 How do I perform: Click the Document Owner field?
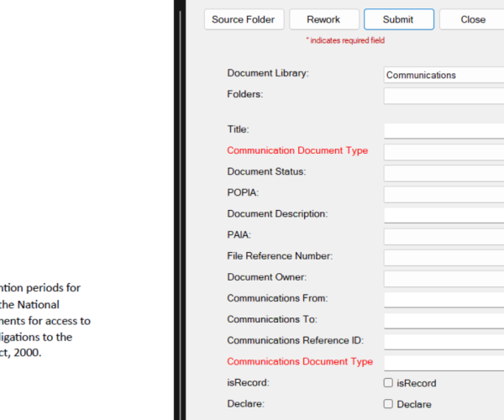click(x=444, y=279)
